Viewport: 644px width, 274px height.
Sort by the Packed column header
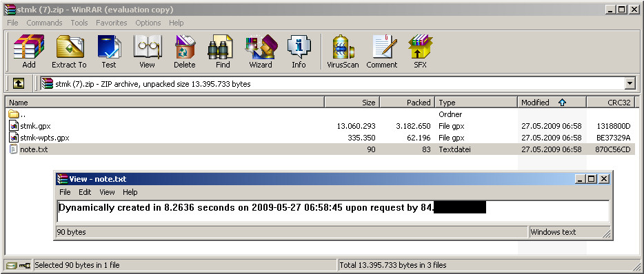point(407,103)
